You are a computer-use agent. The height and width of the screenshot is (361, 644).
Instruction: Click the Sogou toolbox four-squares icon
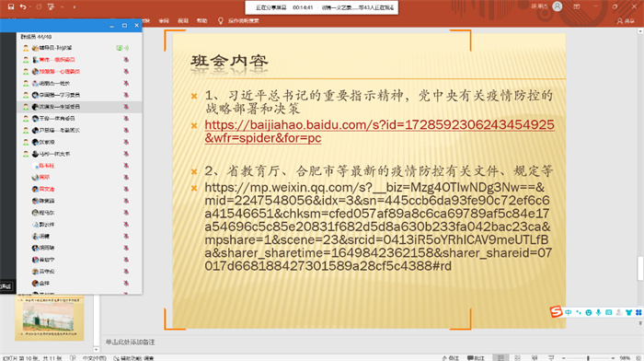[638, 312]
